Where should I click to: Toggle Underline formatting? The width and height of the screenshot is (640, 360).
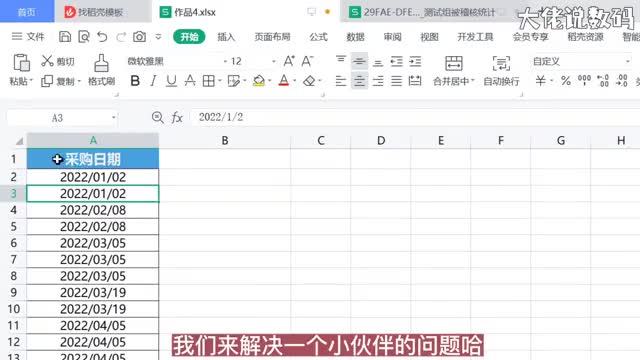click(x=171, y=81)
